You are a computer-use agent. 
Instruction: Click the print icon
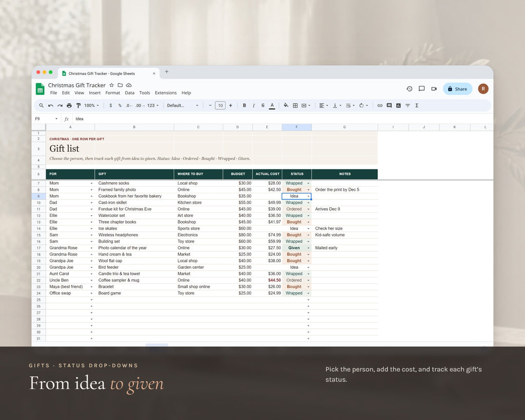tap(69, 106)
